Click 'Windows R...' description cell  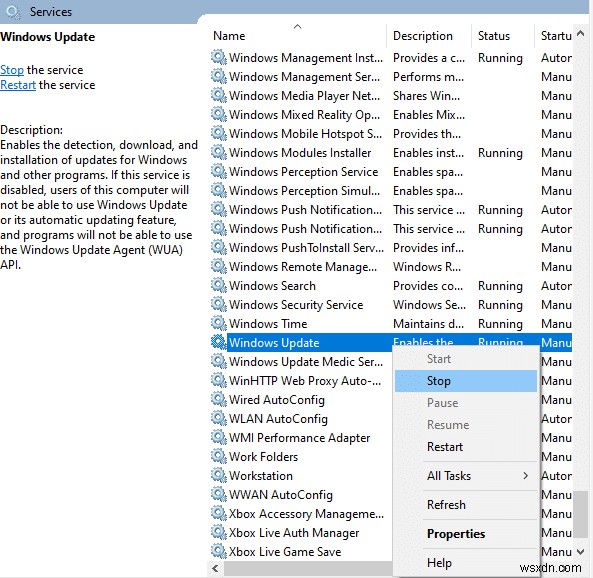pyautogui.click(x=427, y=267)
